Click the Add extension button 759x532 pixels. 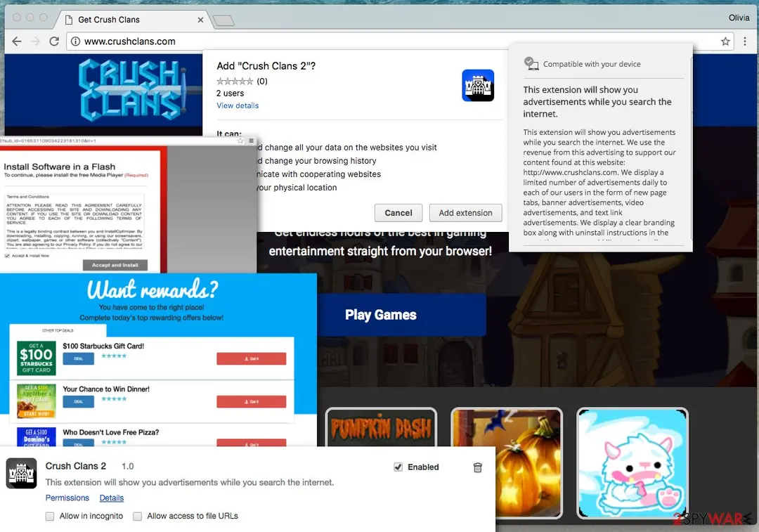[x=466, y=213]
